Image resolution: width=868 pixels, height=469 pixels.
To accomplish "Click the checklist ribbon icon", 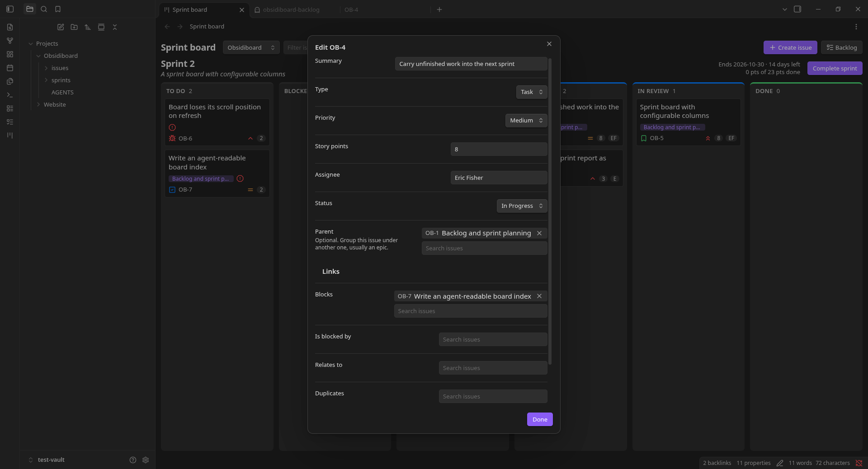I will pyautogui.click(x=10, y=122).
